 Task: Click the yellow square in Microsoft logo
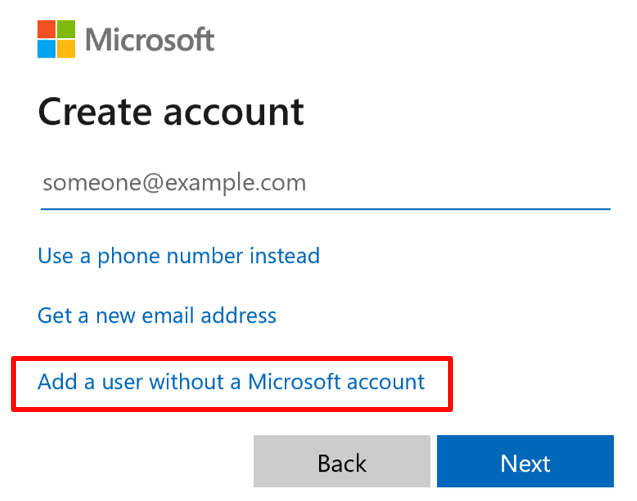[67, 49]
